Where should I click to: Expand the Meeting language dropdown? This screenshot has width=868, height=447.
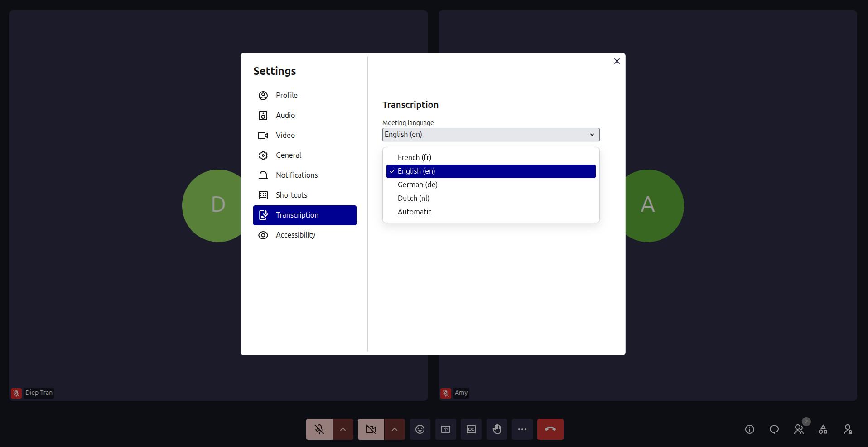491,135
